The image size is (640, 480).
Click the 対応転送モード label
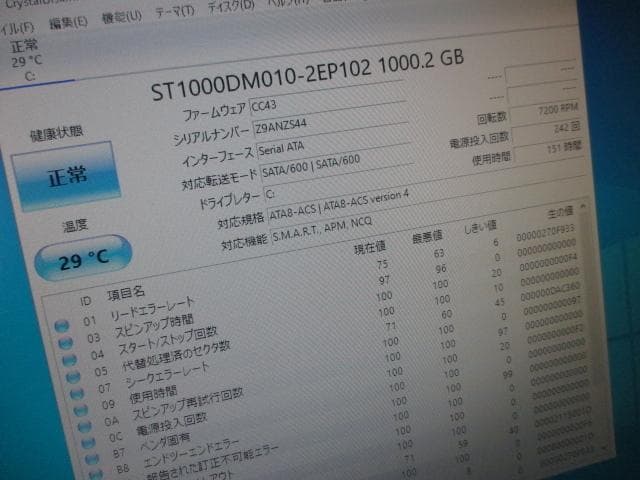tap(220, 180)
